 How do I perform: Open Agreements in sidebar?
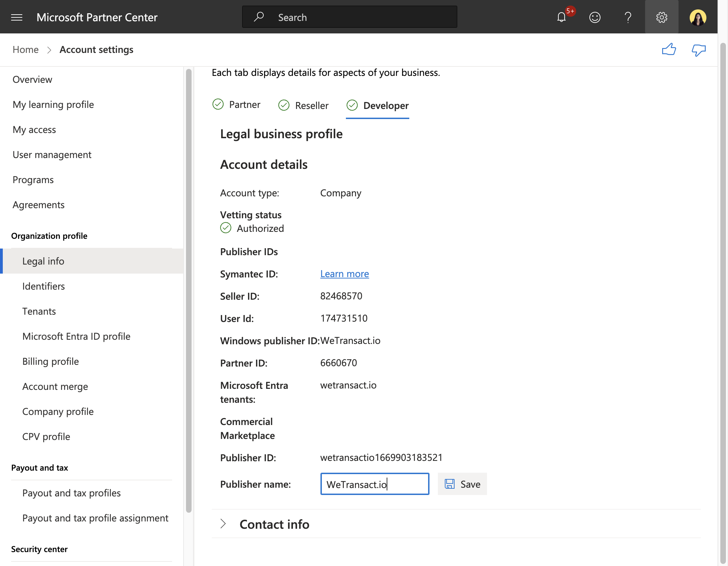[38, 205]
